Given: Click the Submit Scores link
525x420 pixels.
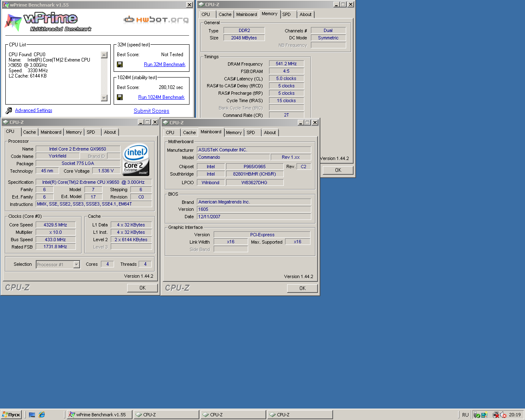Looking at the screenshot, I should 151,111.
